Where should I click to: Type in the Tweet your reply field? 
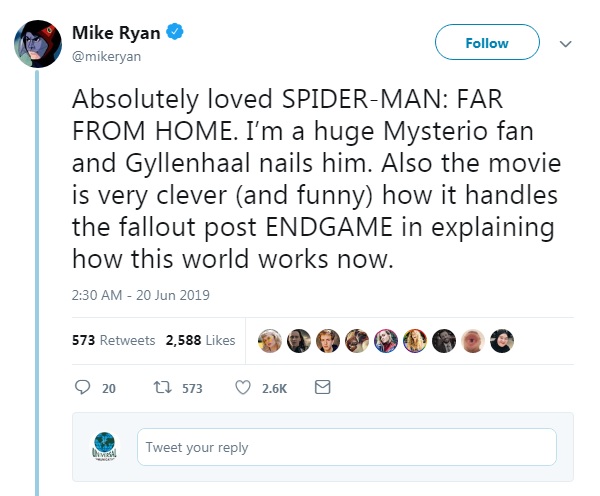pos(346,447)
